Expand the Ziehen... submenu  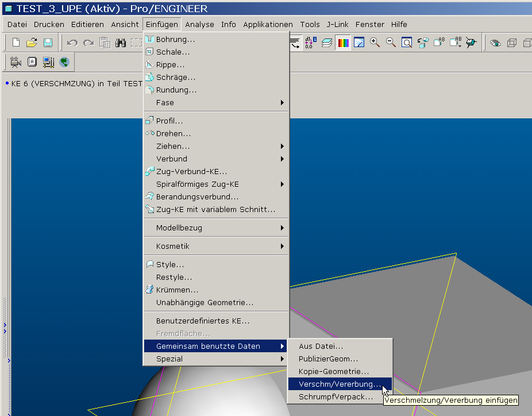[x=216, y=147]
